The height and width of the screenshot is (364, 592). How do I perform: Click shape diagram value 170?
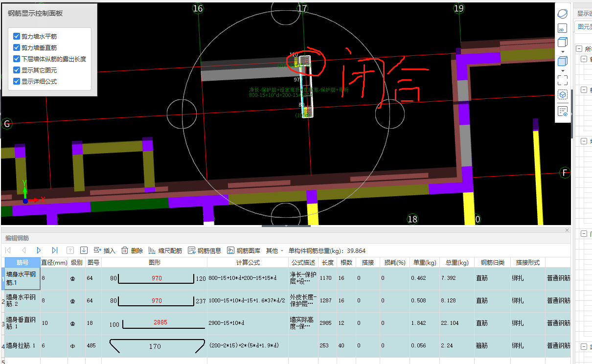(155, 346)
